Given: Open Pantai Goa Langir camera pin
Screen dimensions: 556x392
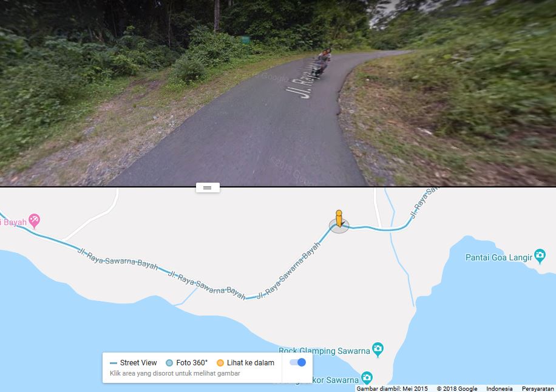Looking at the screenshot, I should coord(540,255).
